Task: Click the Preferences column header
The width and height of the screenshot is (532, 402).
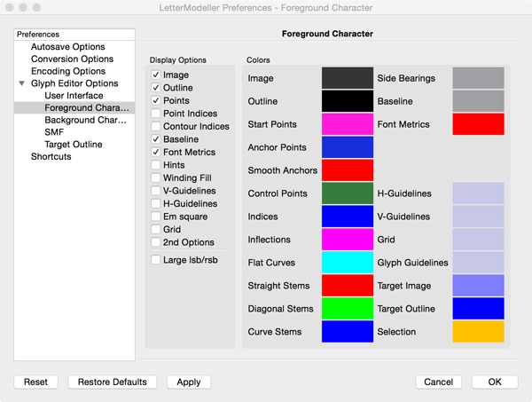Action: point(74,35)
